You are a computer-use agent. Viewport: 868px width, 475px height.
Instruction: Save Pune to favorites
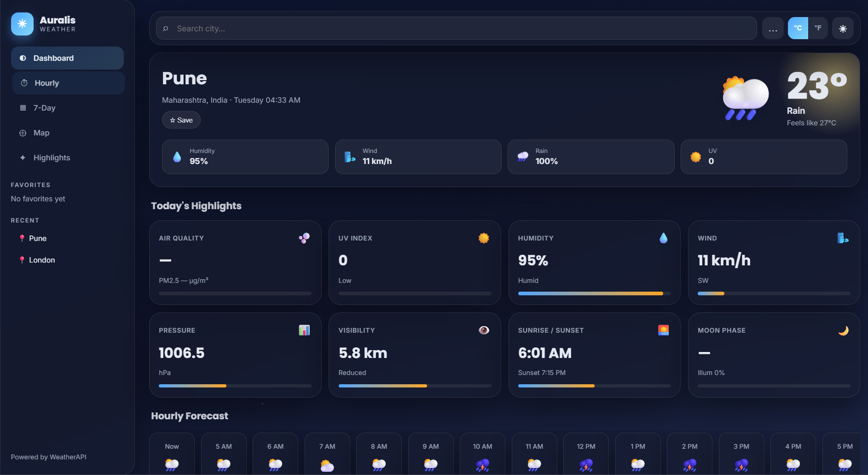(x=181, y=120)
